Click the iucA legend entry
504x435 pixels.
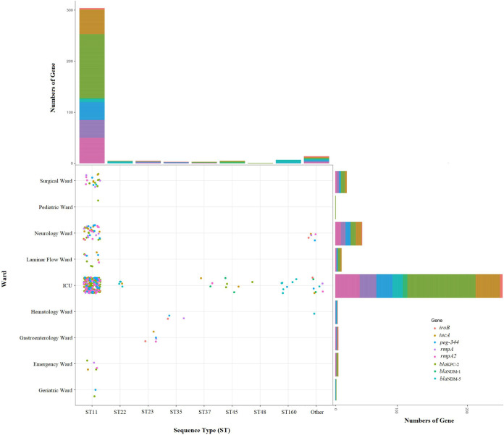point(442,335)
